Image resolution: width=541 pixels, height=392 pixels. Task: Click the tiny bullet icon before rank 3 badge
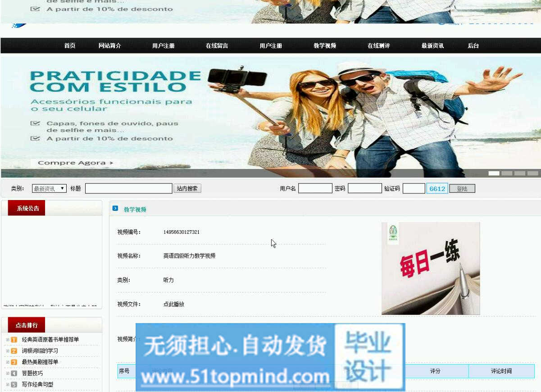[x=8, y=362]
